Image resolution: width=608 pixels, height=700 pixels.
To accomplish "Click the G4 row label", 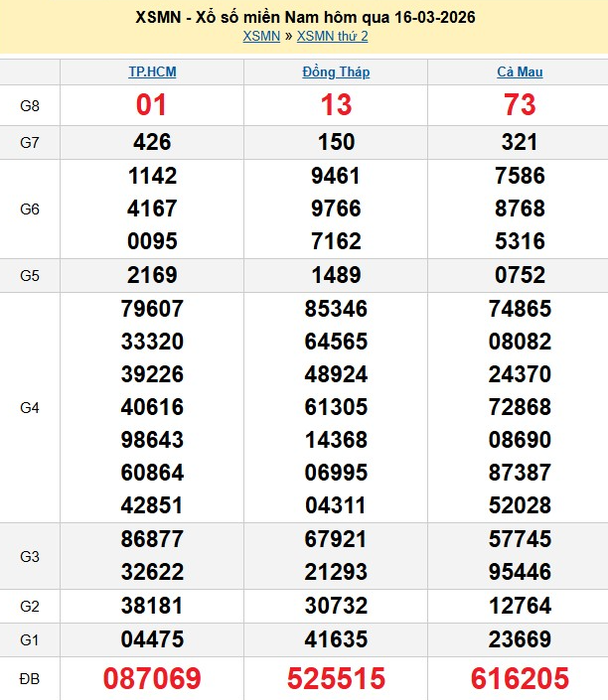I will point(30,407).
